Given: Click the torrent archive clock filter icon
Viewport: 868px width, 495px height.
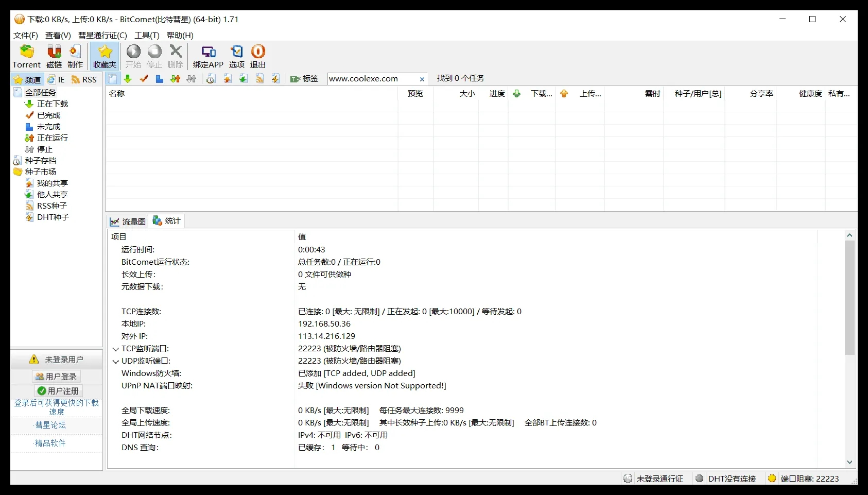Looking at the screenshot, I should (x=211, y=79).
